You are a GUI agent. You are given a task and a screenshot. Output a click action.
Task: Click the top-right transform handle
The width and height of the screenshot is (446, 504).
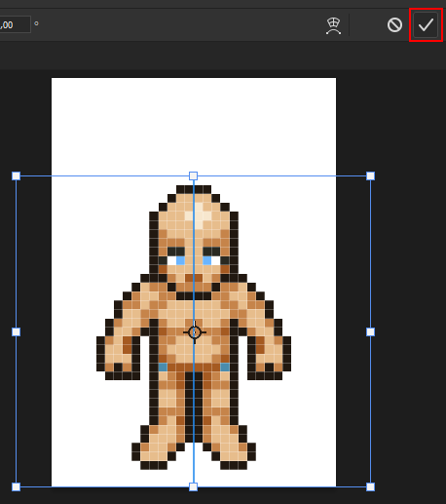(370, 176)
